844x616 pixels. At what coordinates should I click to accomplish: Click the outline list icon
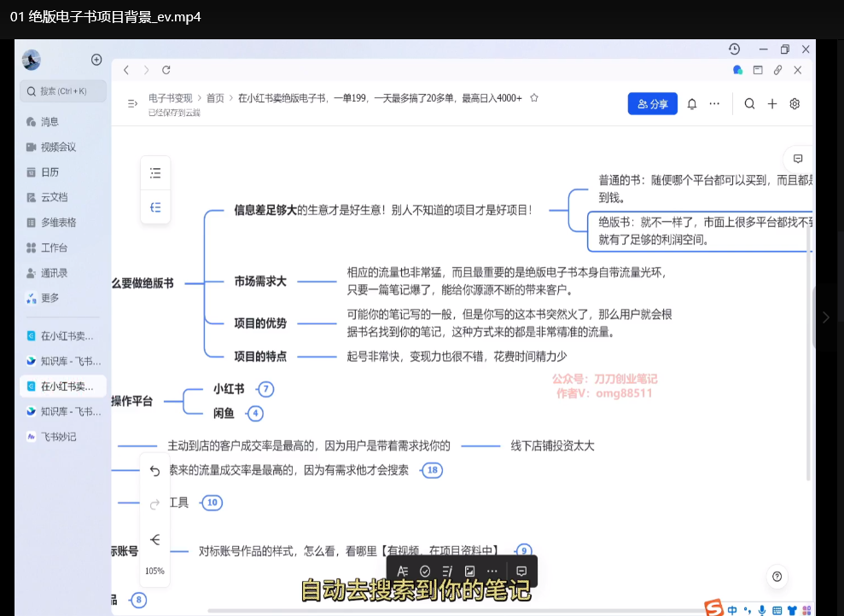tap(155, 173)
